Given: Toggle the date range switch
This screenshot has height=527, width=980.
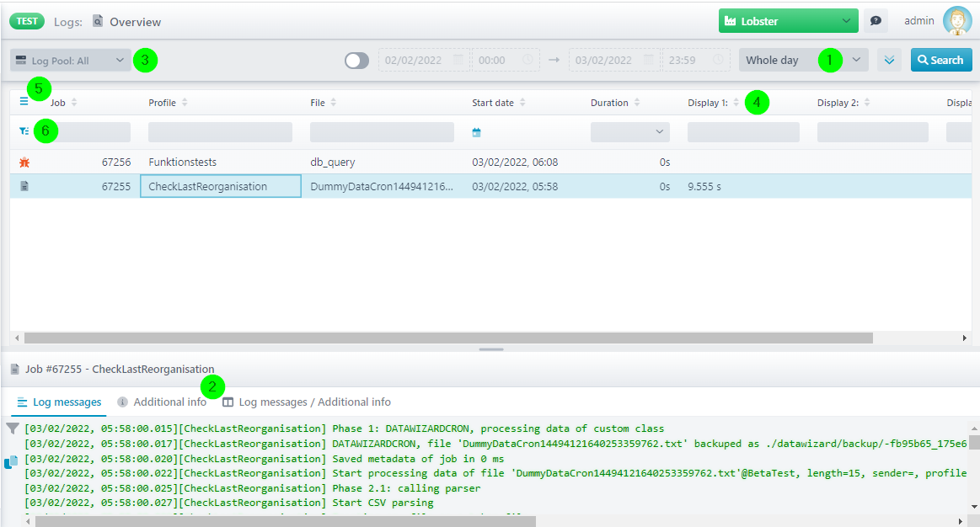Looking at the screenshot, I should [357, 60].
